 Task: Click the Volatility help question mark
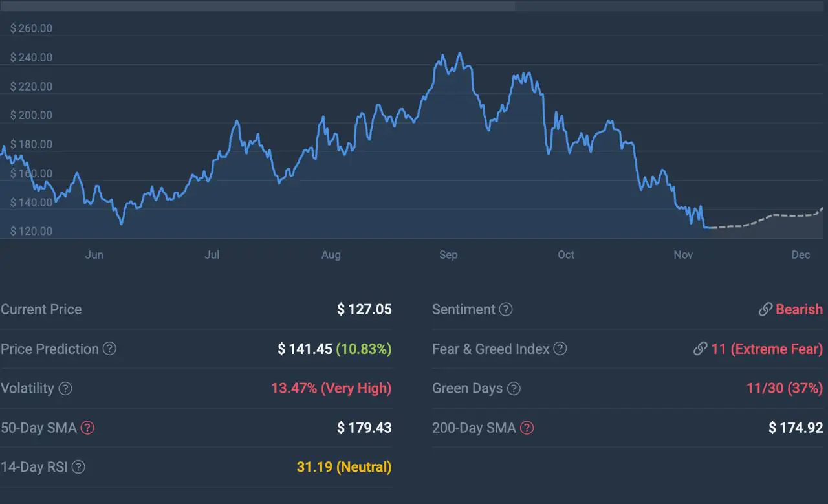[x=65, y=389]
